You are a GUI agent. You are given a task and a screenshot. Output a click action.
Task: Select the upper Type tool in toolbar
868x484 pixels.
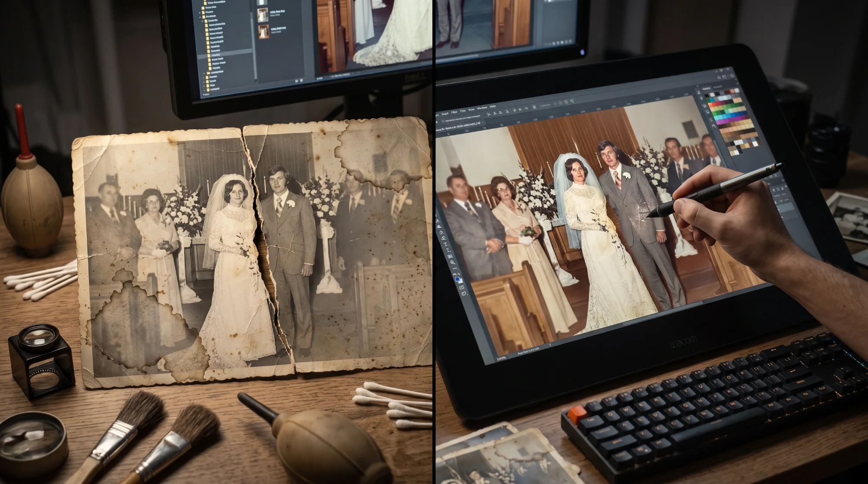(x=446, y=244)
